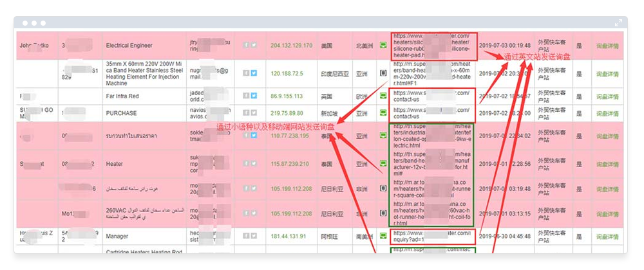This screenshot has height=270, width=644.
Task: Click the desktop device icon in the United States row
Action: click(383, 46)
